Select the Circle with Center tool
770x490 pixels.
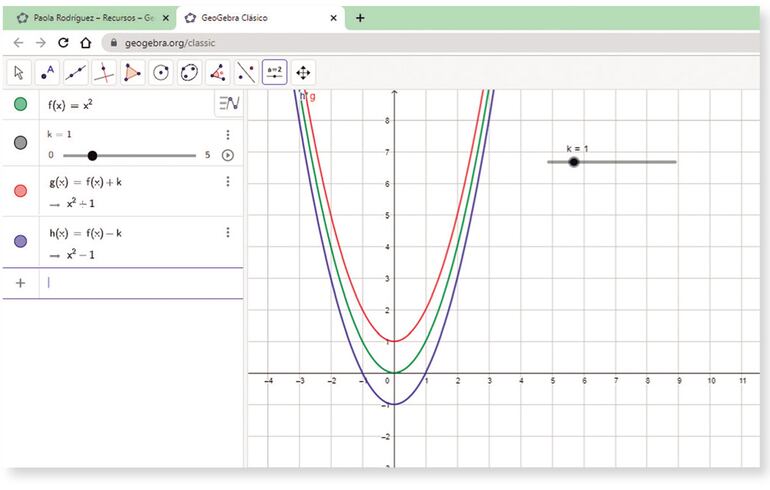pos(161,73)
